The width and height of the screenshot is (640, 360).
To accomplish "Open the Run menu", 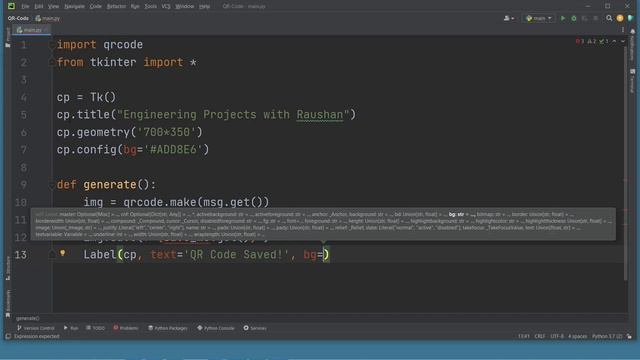I will point(135,7).
